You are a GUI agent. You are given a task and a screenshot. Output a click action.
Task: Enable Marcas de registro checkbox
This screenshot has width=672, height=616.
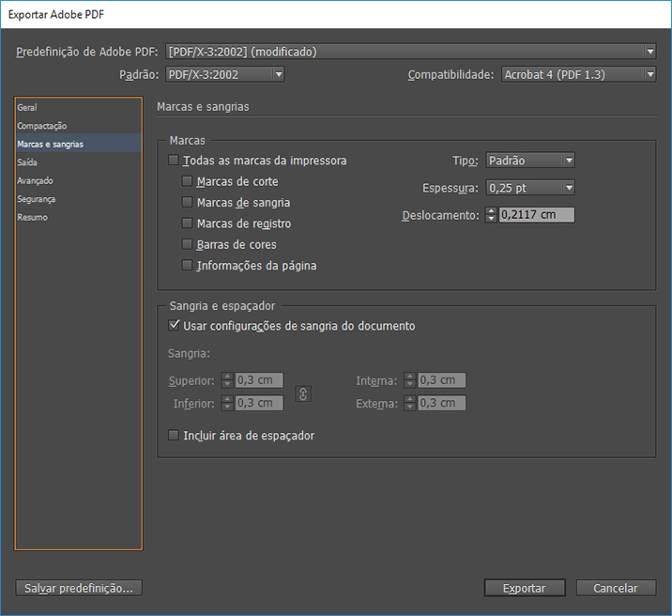pyautogui.click(x=188, y=223)
